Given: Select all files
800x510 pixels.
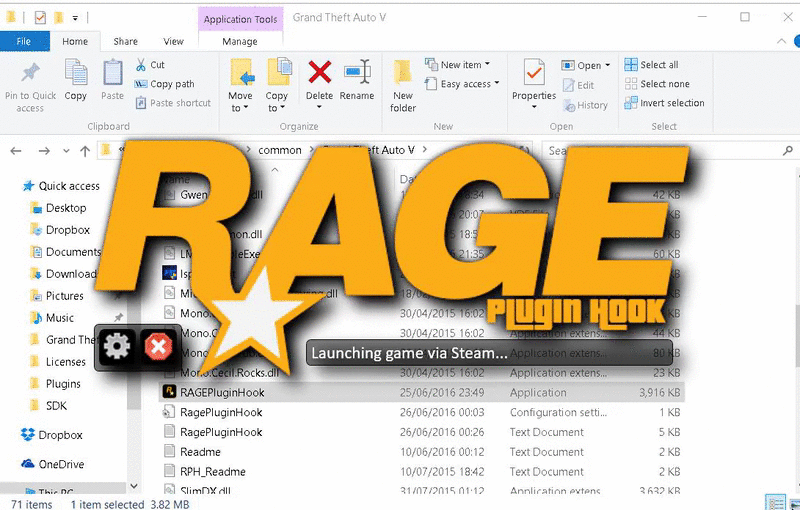Looking at the screenshot, I should [652, 65].
